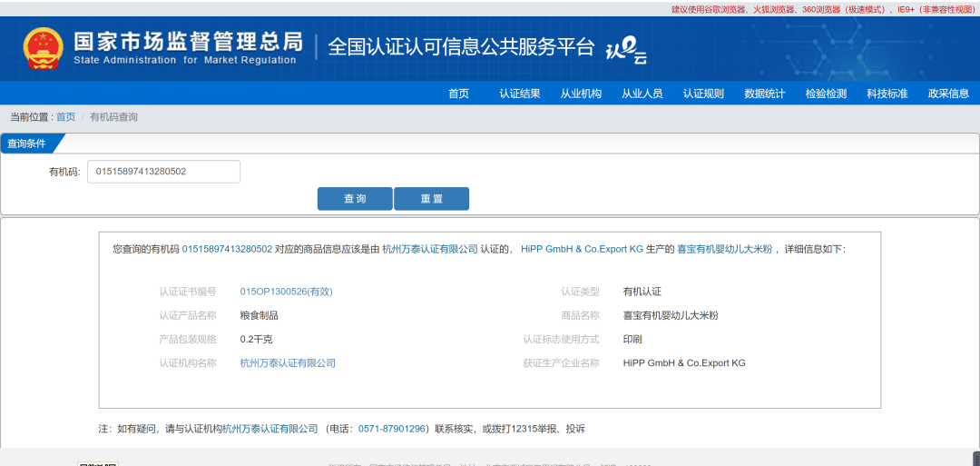Click phone number 0571-87901296
This screenshot has width=980, height=466.
tap(392, 429)
